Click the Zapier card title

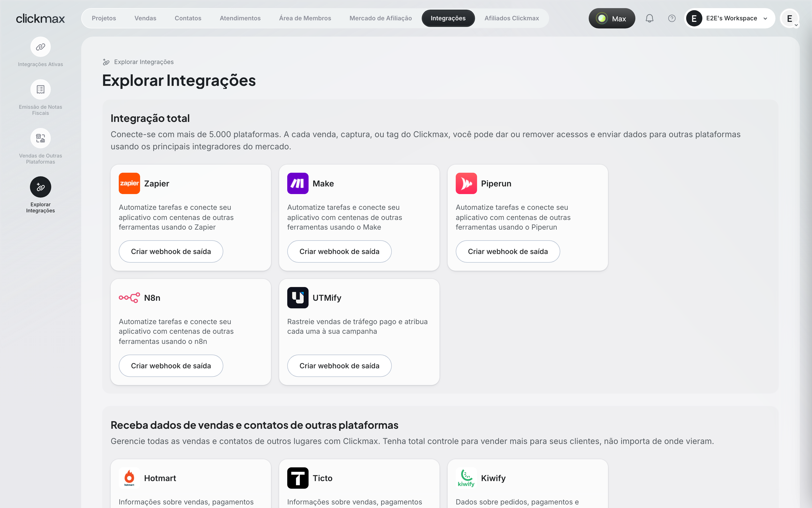[157, 184]
